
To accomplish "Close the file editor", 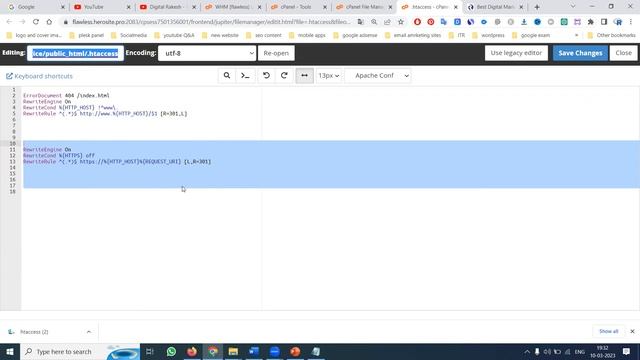I will [x=623, y=53].
